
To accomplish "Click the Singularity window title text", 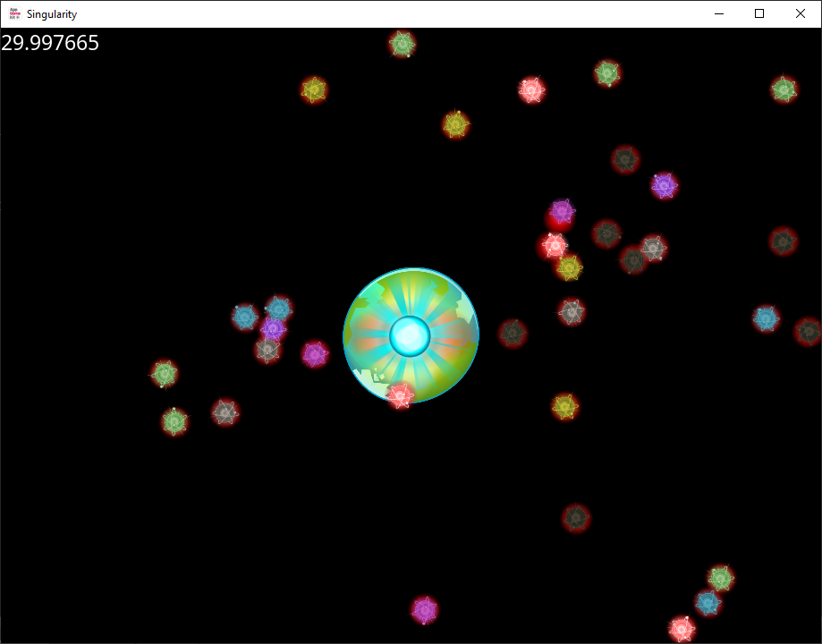I will point(52,14).
